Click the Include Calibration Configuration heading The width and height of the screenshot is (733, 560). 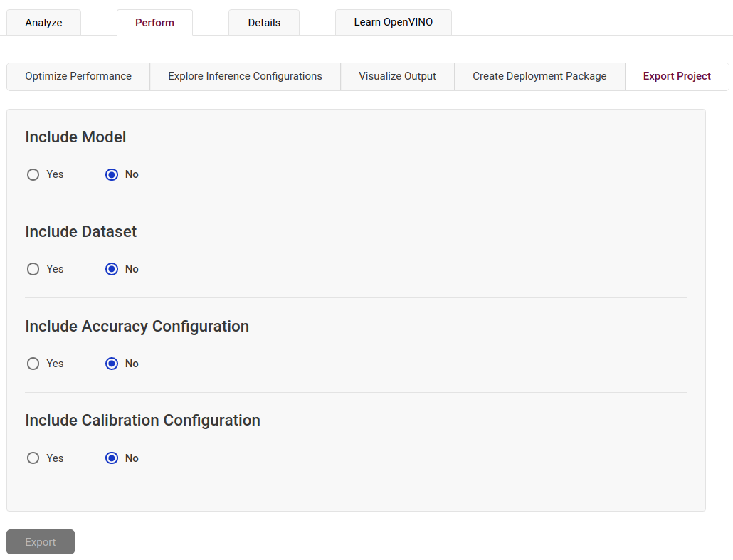tap(142, 421)
